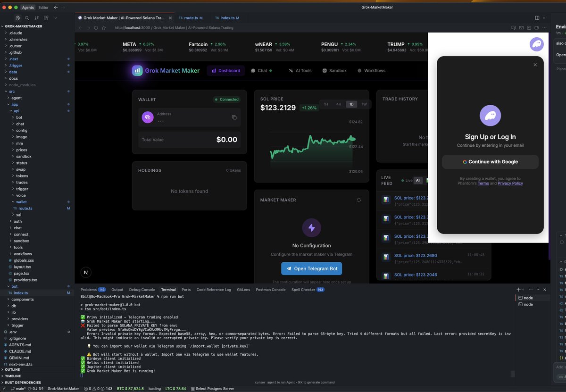Viewport: 566px width, 392px height.
Task: Open Phantom's Terms link
Action: 483,183
